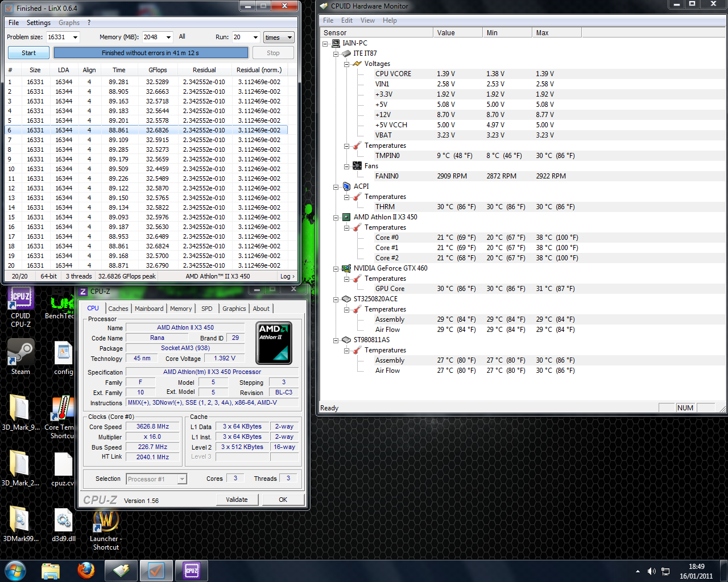Open the config file on desktop
Image resolution: width=728 pixels, height=582 pixels.
(63, 358)
